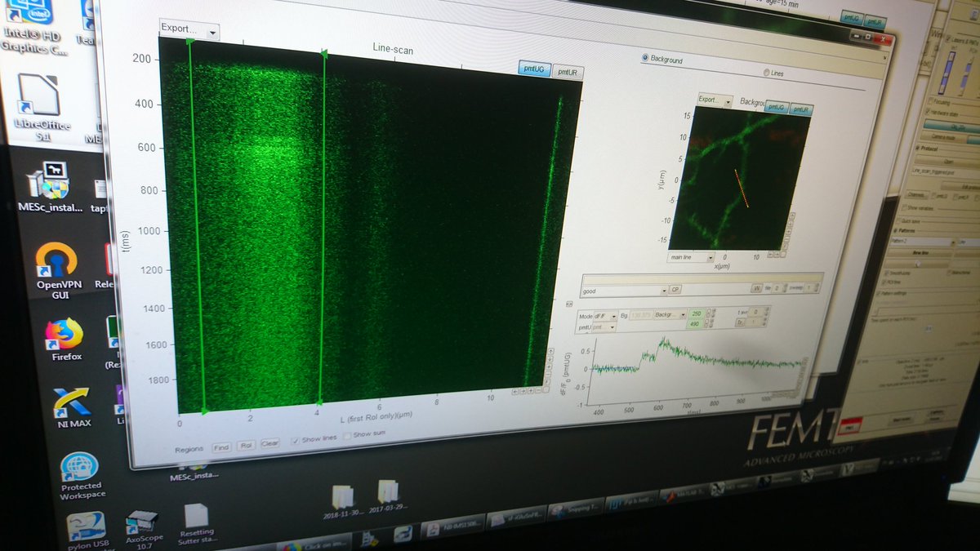The width and height of the screenshot is (980, 551).
Task: Click the green 250 value field
Action: pos(697,313)
